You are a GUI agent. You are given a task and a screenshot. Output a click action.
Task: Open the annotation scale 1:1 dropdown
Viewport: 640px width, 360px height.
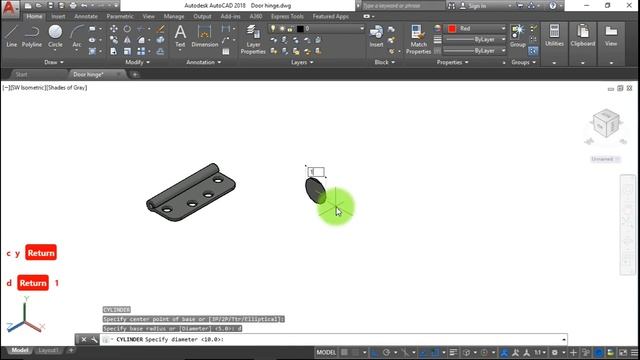pos(540,352)
